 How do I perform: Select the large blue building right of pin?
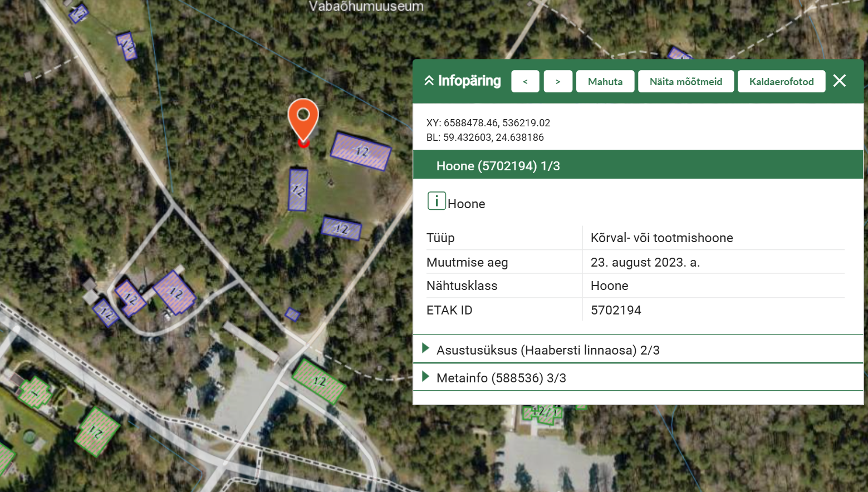click(x=361, y=151)
